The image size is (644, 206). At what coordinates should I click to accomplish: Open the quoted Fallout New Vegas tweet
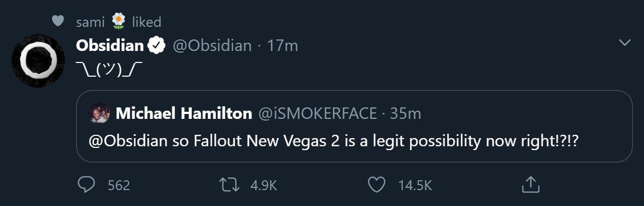pos(354,127)
